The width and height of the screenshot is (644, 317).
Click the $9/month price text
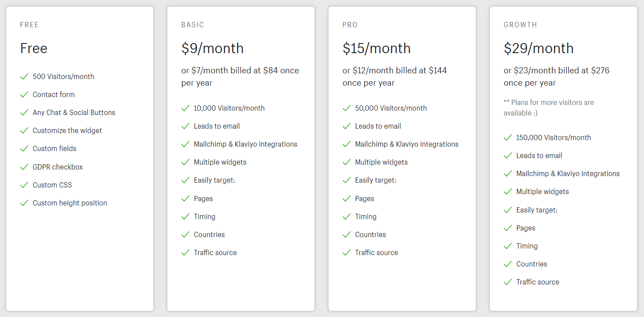212,48
